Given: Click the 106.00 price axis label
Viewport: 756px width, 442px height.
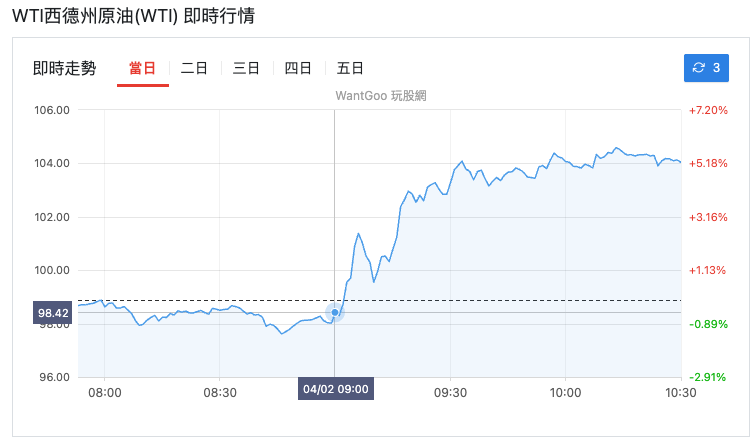Looking at the screenshot, I should (52, 110).
